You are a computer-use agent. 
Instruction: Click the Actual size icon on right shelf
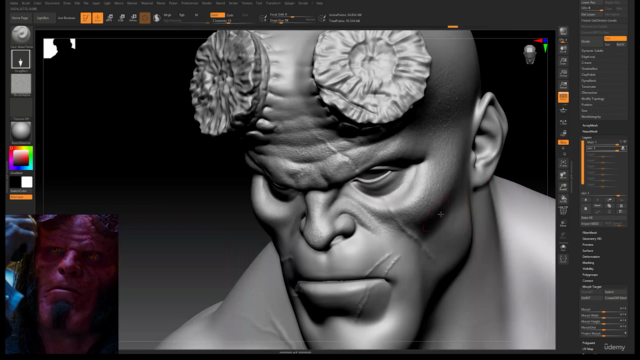click(563, 73)
